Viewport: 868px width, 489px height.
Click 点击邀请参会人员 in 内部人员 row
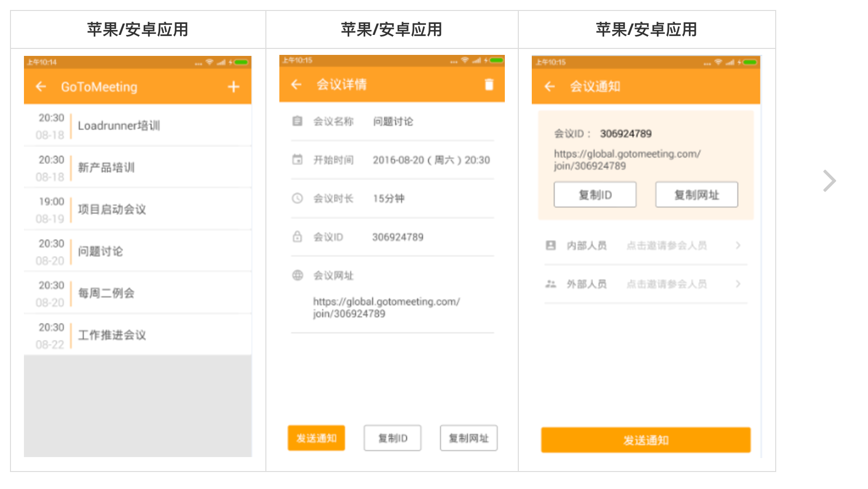click(x=666, y=245)
